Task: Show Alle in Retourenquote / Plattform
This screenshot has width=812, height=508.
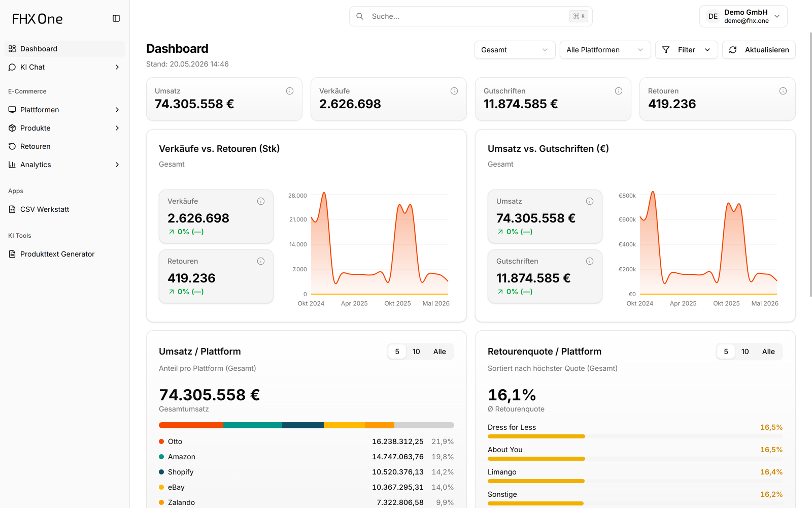Action: tap(768, 352)
